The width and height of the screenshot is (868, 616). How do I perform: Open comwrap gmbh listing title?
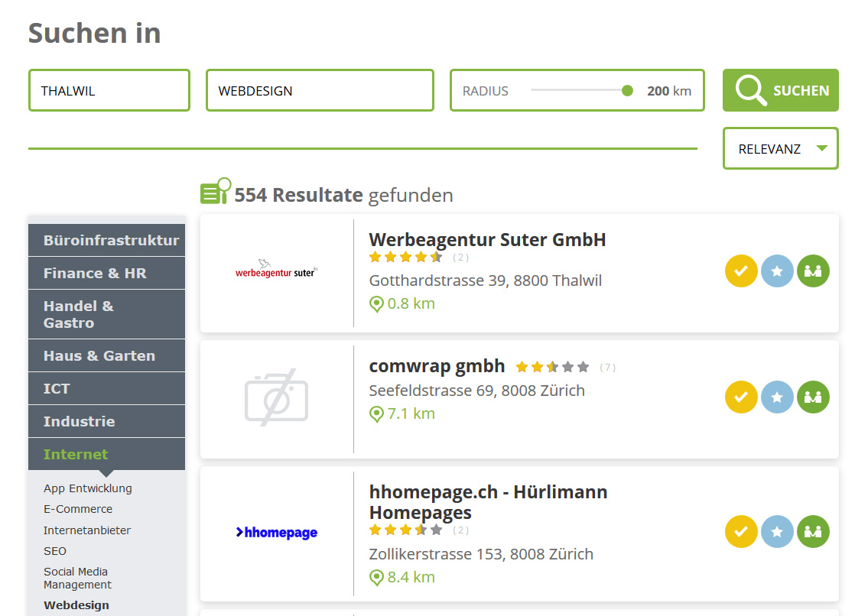437,366
